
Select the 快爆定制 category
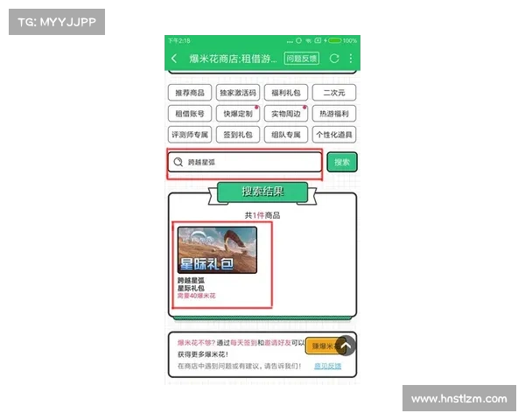click(x=238, y=114)
